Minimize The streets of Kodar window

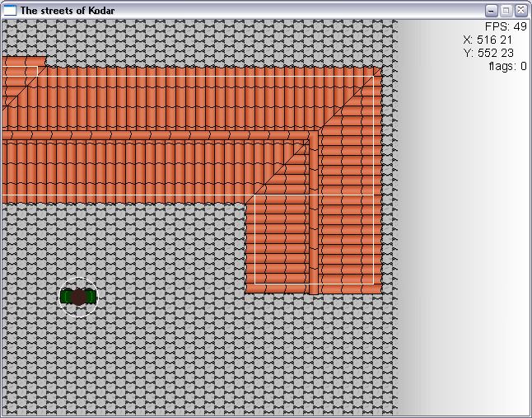point(491,11)
